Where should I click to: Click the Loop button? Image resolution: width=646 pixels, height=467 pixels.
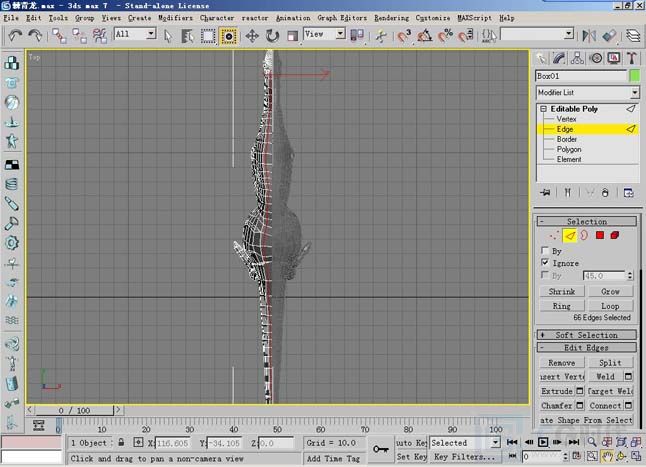pos(610,306)
